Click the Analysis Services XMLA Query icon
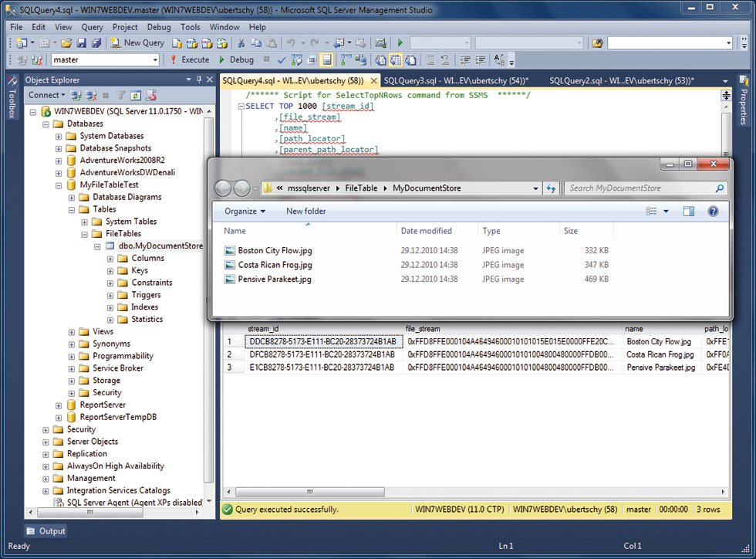The width and height of the screenshot is (756, 559). pos(222,43)
